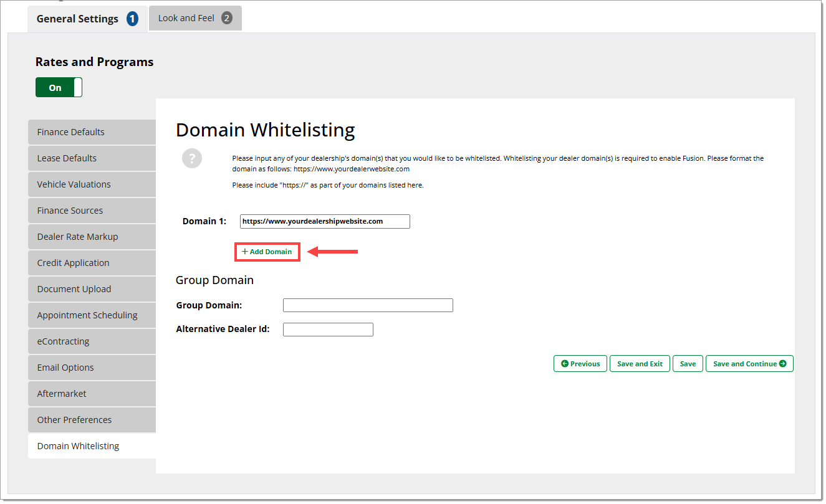Focus the Domain 1 text field

point(325,221)
